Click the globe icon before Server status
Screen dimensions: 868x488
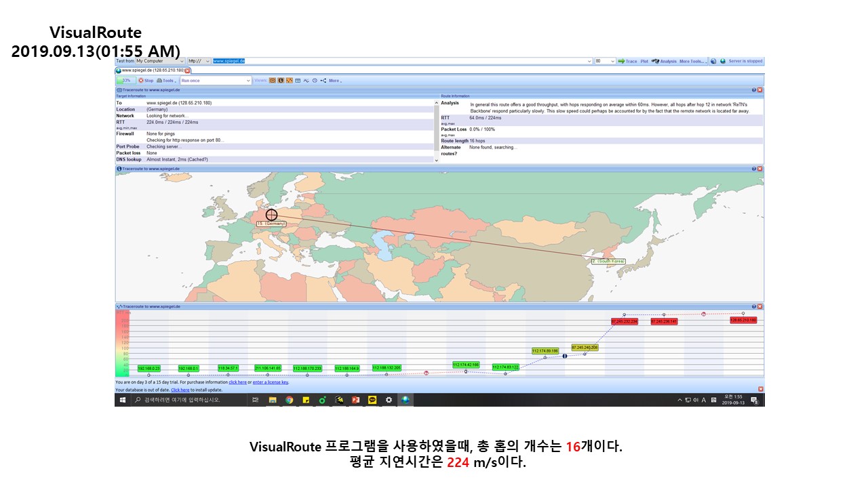coord(713,61)
